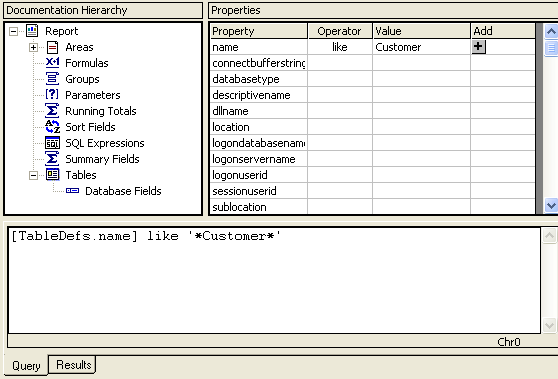The image size is (558, 379).
Task: Click the databasetype property row
Action: (373, 79)
